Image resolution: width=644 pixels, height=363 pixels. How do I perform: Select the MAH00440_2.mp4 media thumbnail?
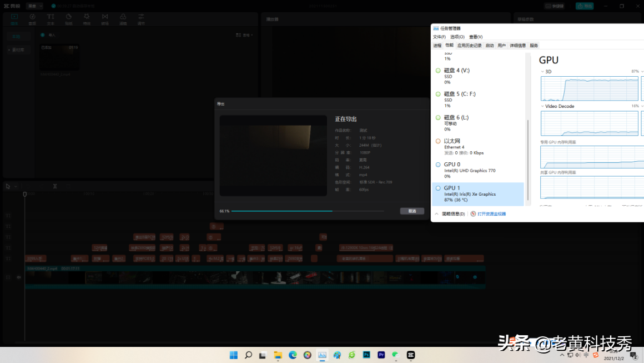[59, 58]
